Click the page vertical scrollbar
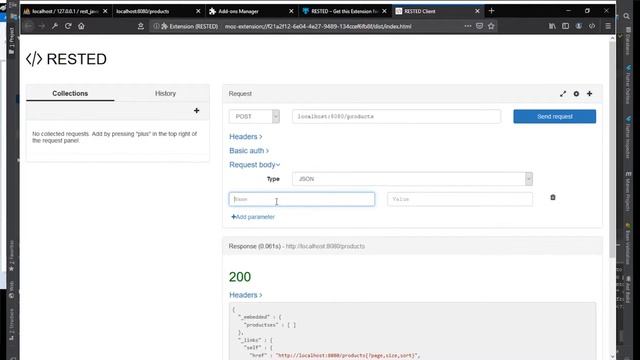 (612, 149)
